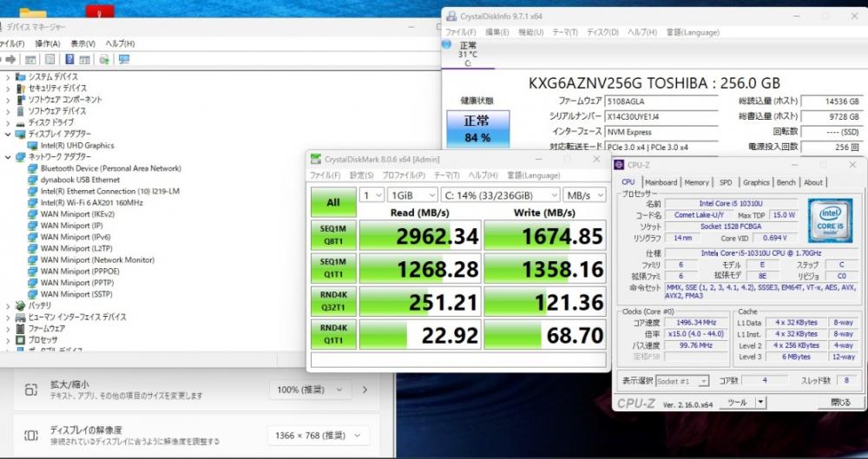Click the scan for hardware changes monitor icon
Screen dimensions: 868x459
pyautogui.click(x=124, y=59)
